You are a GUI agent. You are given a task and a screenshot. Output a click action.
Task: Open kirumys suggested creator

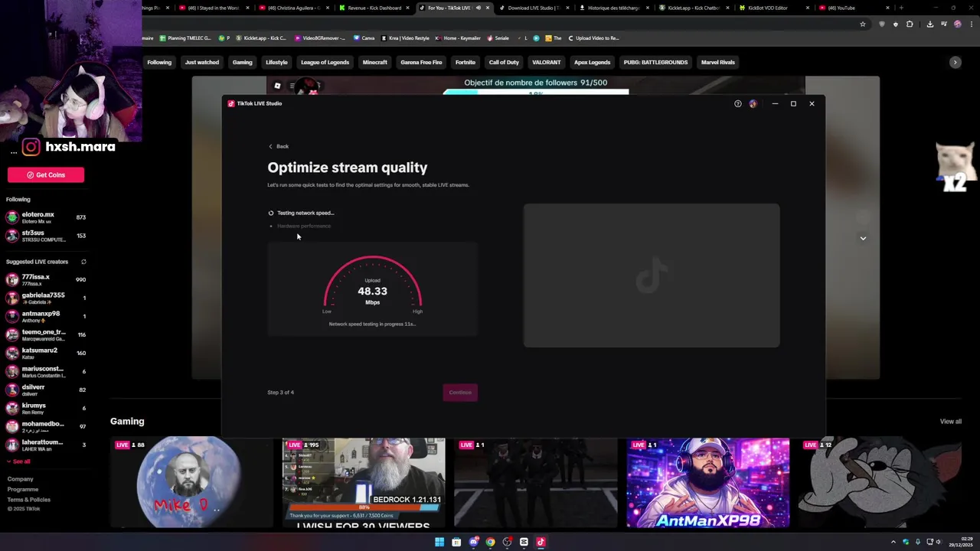46,409
